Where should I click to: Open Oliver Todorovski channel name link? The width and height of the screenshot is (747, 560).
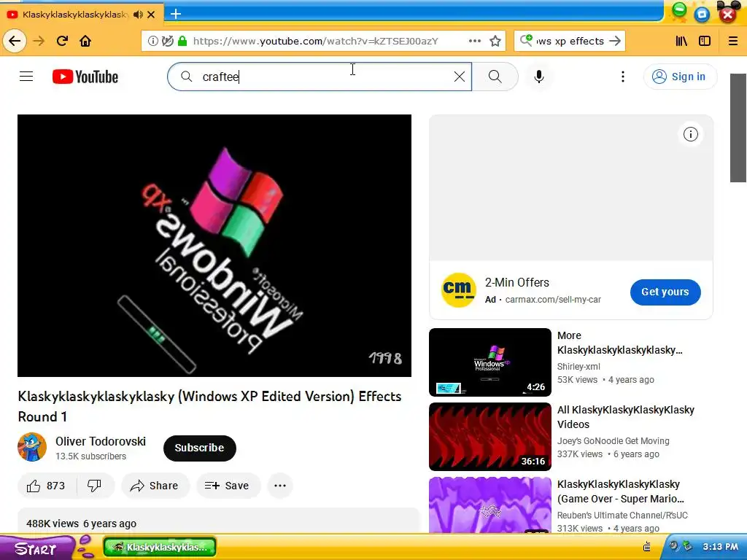point(101,441)
